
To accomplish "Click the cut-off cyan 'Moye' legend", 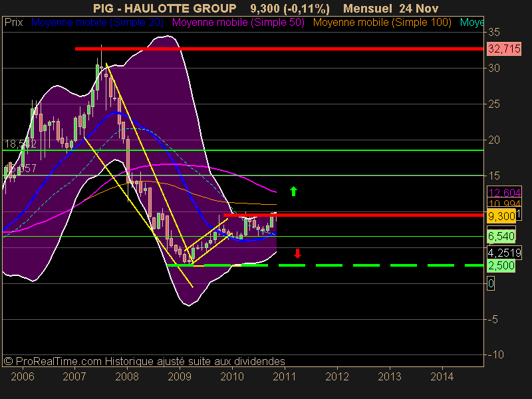I will pos(471,23).
